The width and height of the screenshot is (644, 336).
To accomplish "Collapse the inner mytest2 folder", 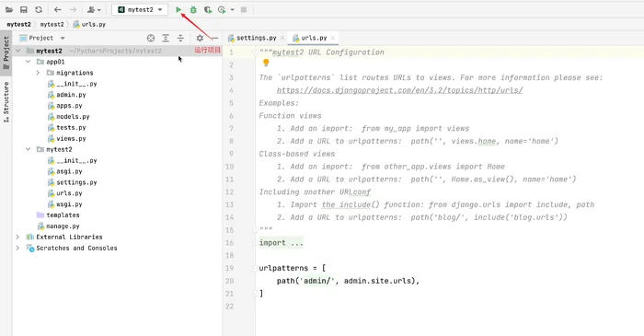I will pos(28,149).
